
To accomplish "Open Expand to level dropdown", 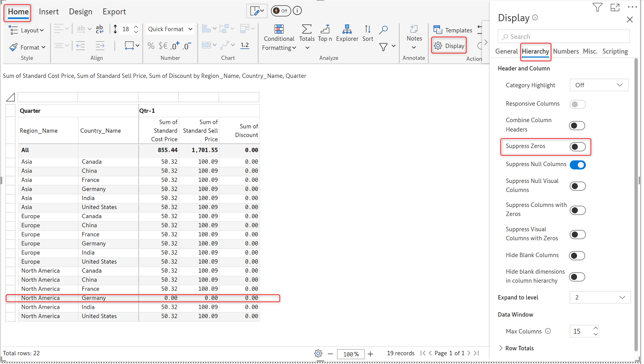I will [x=600, y=297].
